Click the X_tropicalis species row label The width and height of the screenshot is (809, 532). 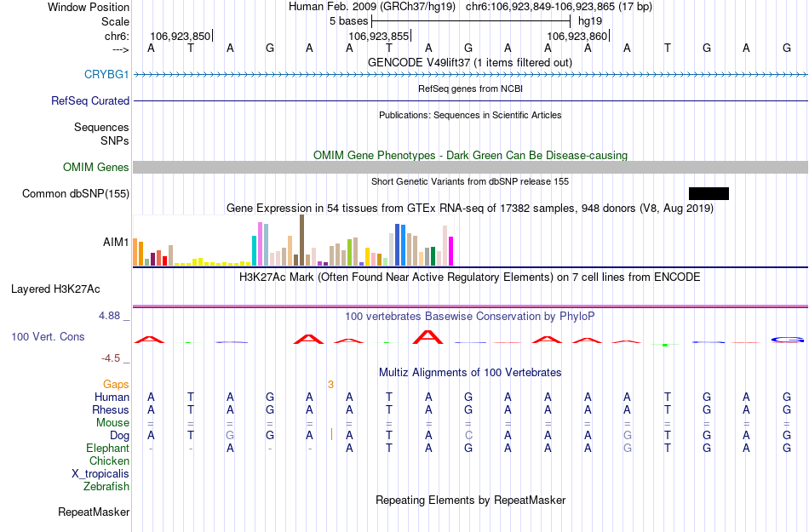click(100, 474)
